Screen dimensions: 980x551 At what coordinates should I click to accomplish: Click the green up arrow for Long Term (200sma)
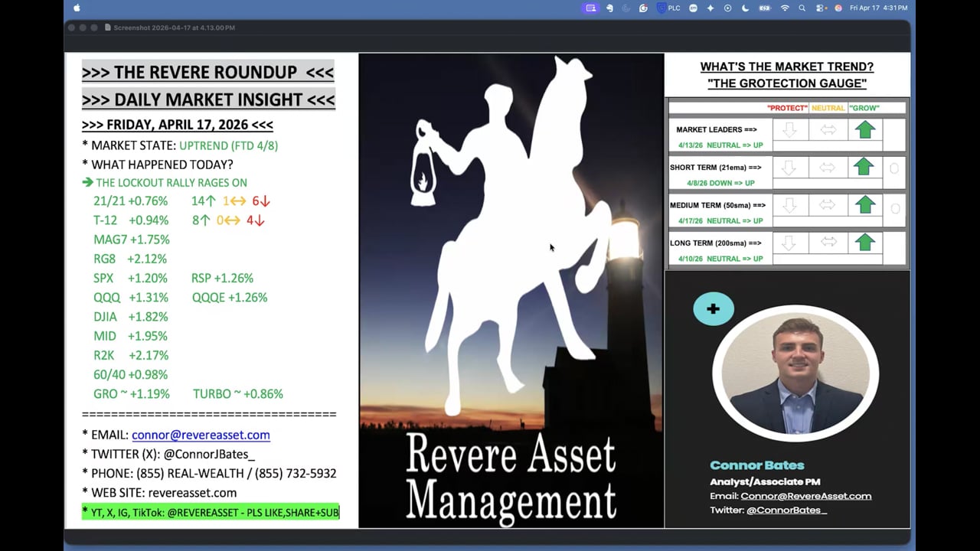(x=864, y=243)
